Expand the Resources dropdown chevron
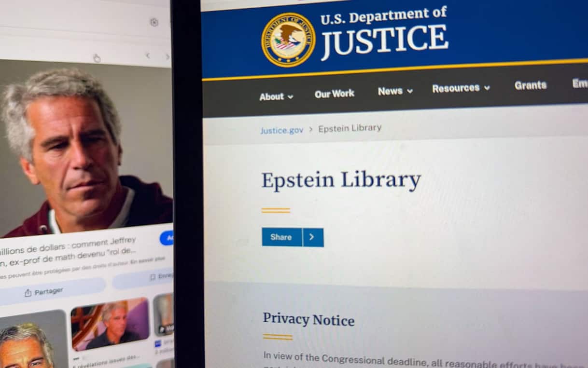The width and height of the screenshot is (588, 368). (x=487, y=88)
